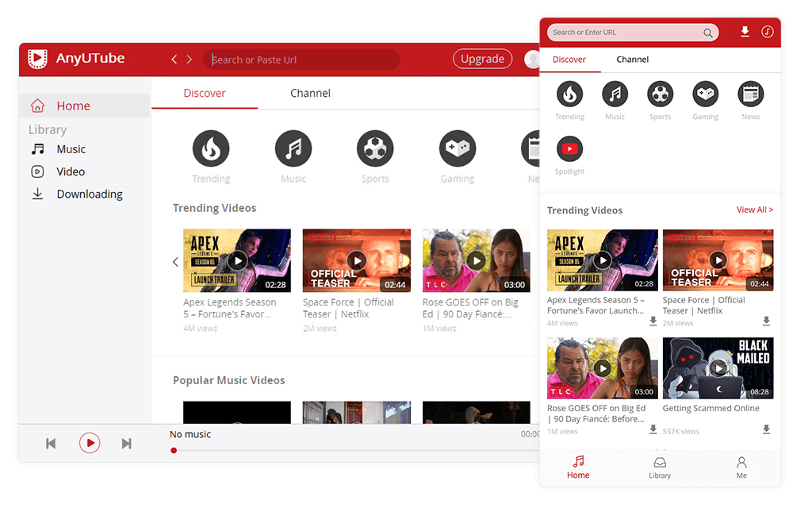The height and width of the screenshot is (508, 812).
Task: Open Home tab in mobile bottom navigation
Action: coord(578,467)
